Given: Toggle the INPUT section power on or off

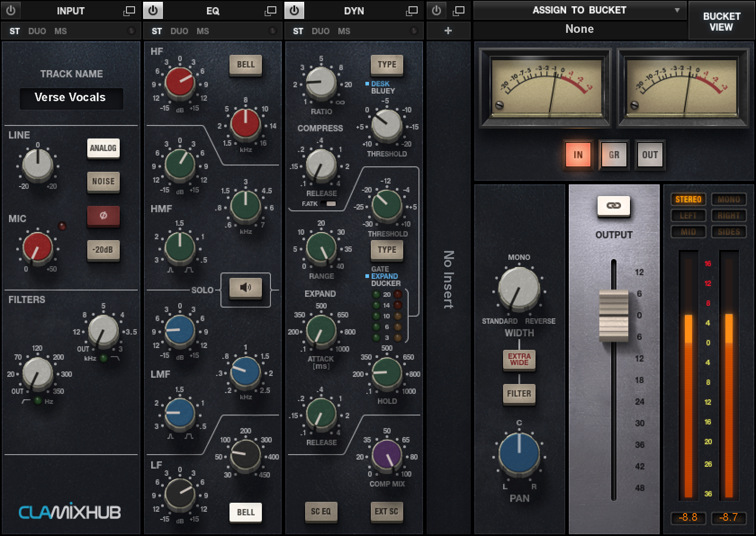Looking at the screenshot, I should click(10, 10).
